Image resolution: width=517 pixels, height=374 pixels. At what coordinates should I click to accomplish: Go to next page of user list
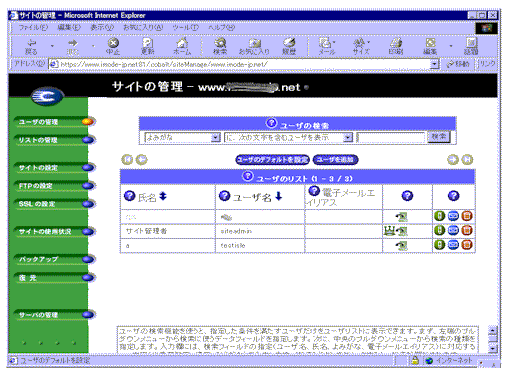[453, 160]
